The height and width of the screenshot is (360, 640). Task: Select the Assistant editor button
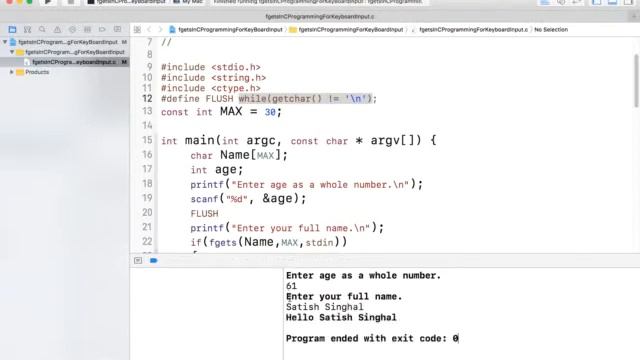(x=561, y=2)
